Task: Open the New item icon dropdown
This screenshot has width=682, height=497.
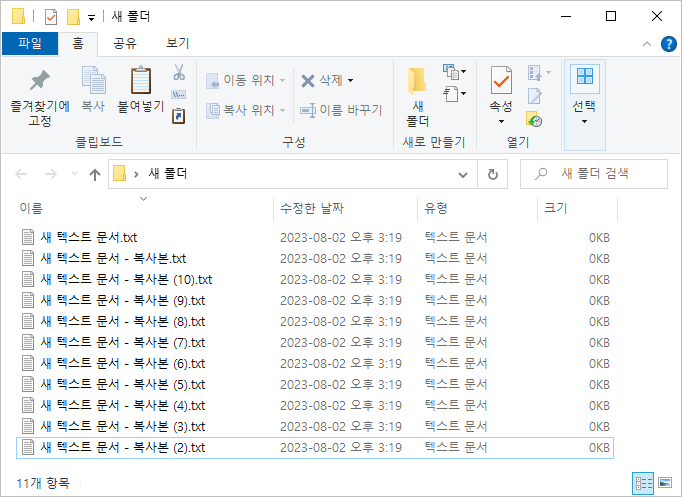Action: [455, 72]
